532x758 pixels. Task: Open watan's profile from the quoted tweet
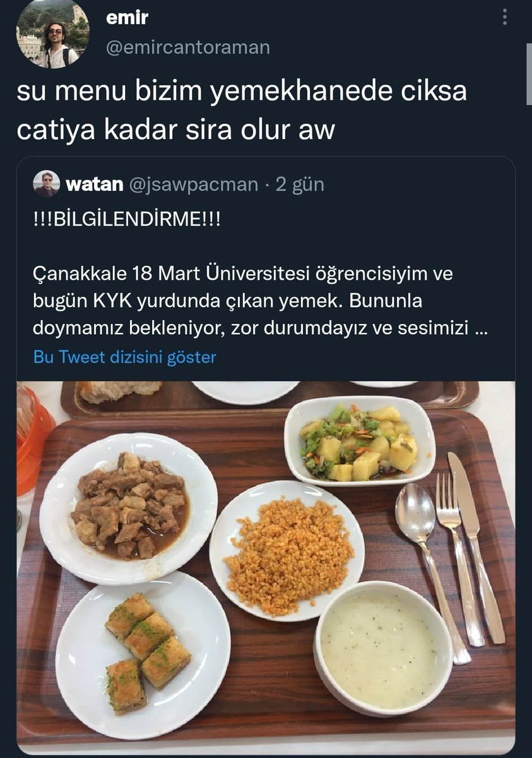(x=94, y=184)
